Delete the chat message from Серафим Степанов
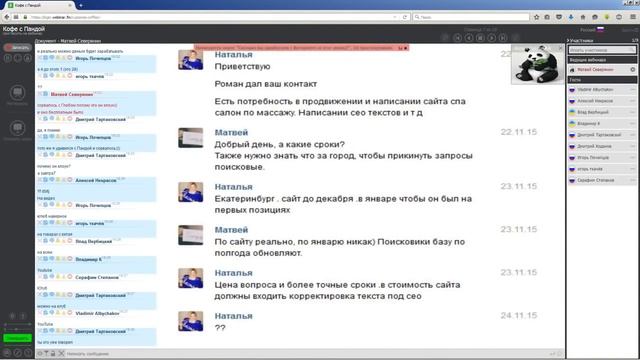The height and width of the screenshot is (360, 640). click(x=40, y=277)
